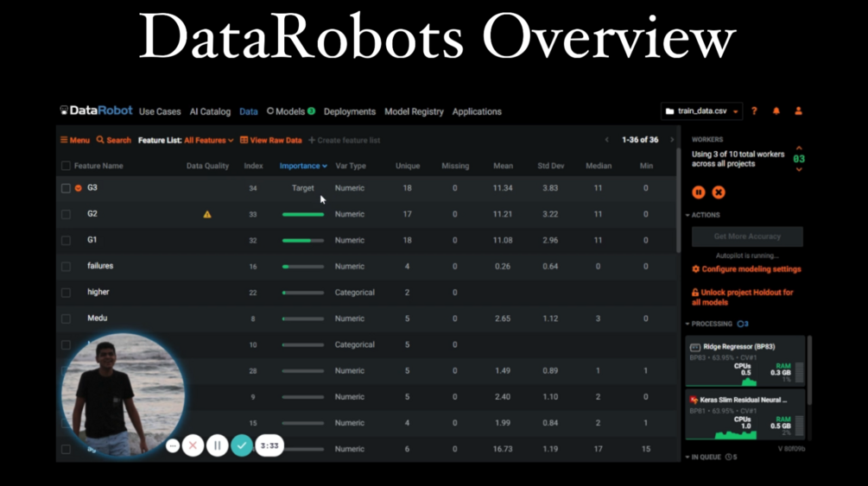Click the Target label in G3 row
The height and width of the screenshot is (486, 868).
pos(303,188)
